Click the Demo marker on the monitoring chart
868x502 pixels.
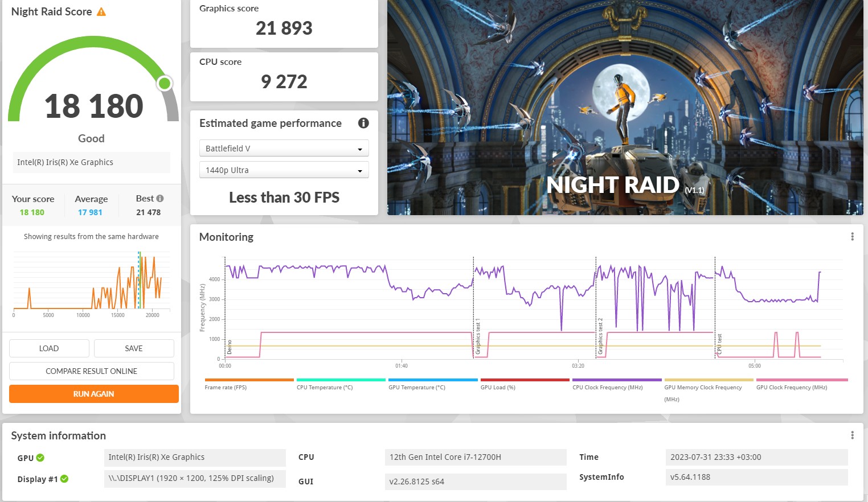(230, 347)
